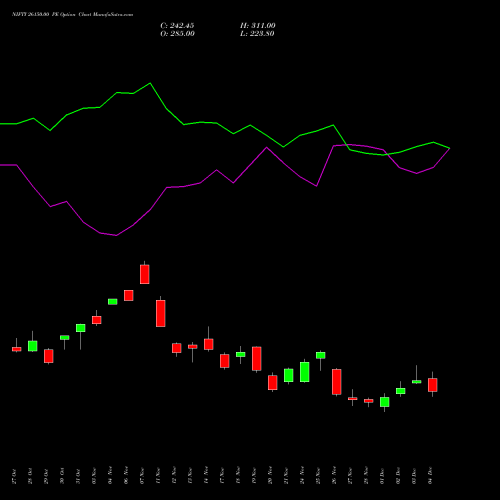Click the chart title text starting with NIFTY
Viewport: 500px width, 500px height.
(x=73, y=14)
